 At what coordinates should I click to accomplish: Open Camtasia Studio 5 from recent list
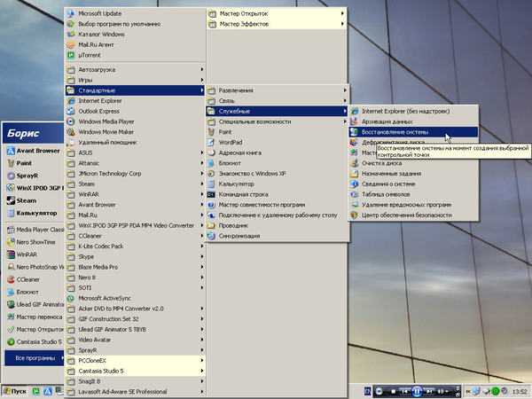(x=34, y=342)
